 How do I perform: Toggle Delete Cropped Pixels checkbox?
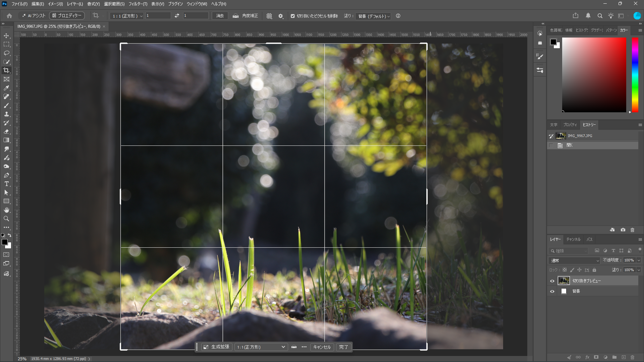(292, 16)
